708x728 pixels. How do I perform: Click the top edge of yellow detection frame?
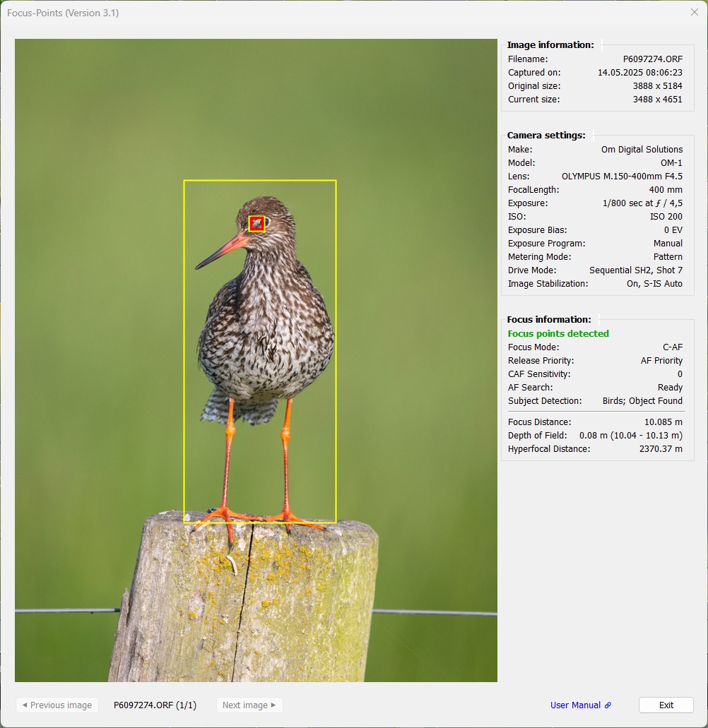(259, 181)
